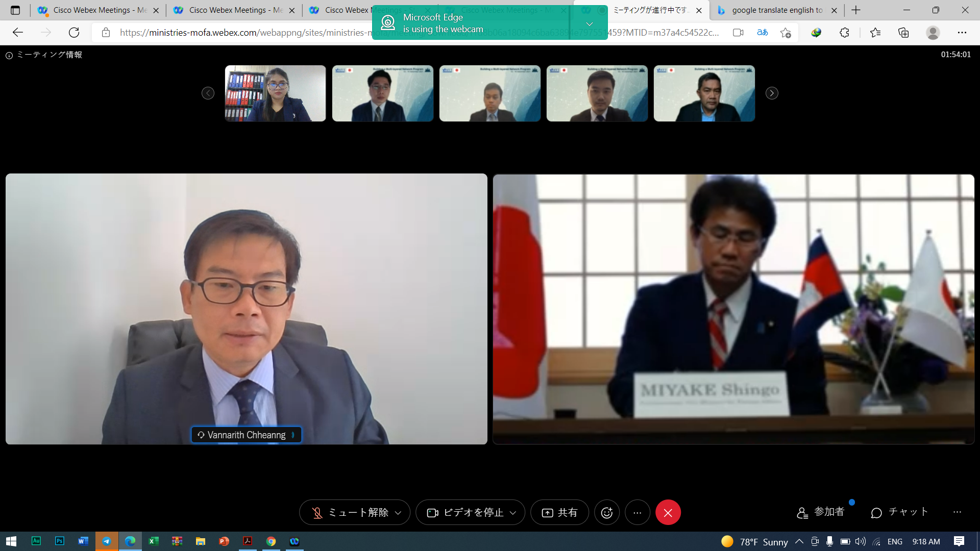
Task: Open the participants panel (参加者)
Action: point(821,512)
